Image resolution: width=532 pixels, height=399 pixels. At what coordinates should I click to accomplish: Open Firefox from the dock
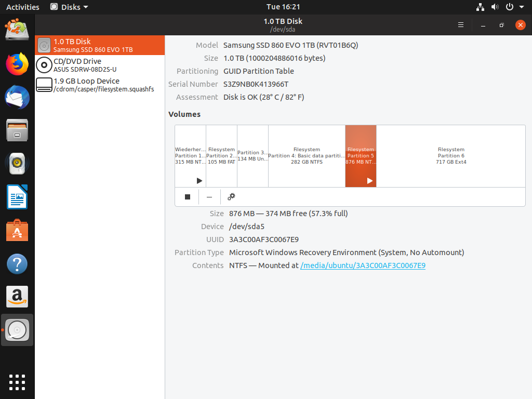click(x=17, y=63)
